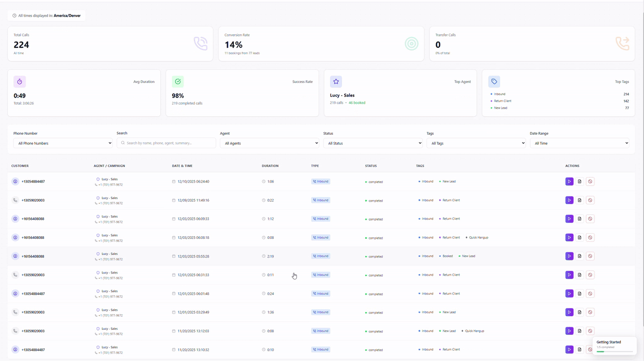The height and width of the screenshot is (361, 644).
Task: Expand the Date Range dropdown
Action: [x=579, y=143]
